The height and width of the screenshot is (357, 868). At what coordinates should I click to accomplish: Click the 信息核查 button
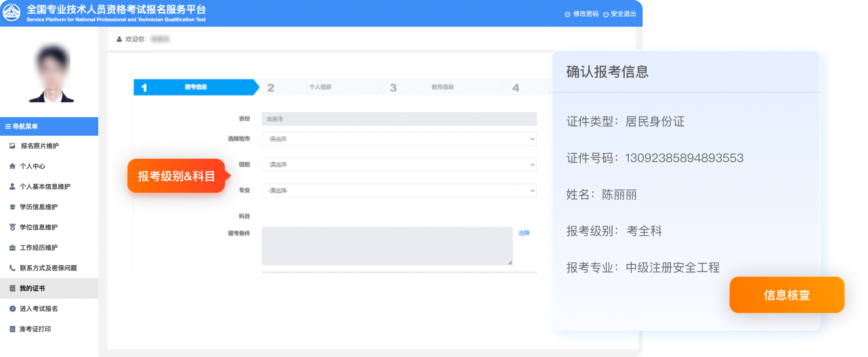(787, 295)
